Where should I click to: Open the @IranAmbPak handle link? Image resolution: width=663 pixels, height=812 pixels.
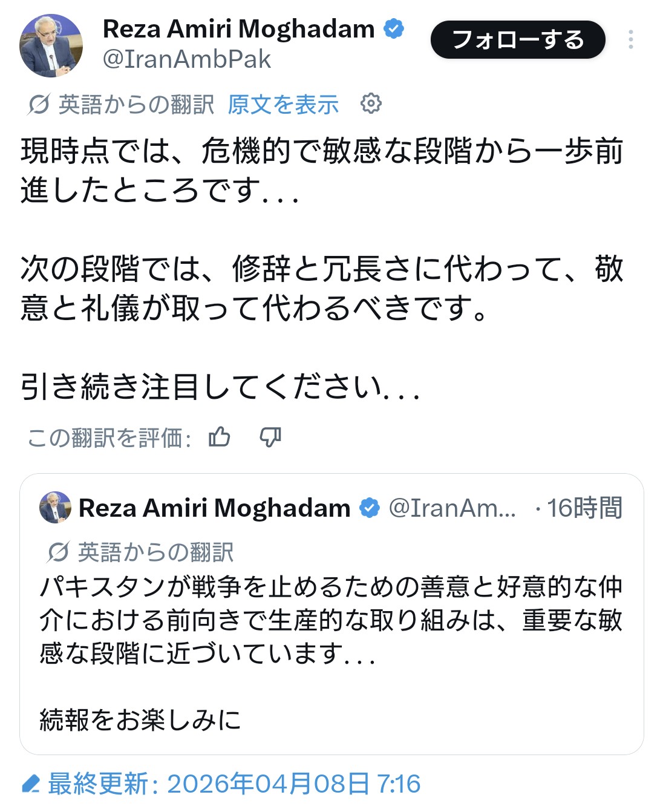(187, 59)
